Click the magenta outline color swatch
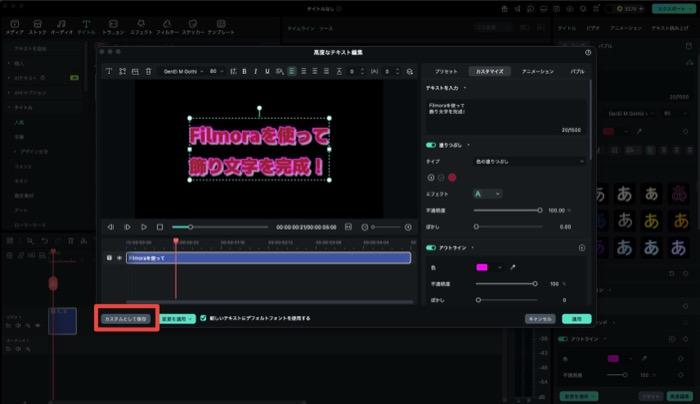 482,267
